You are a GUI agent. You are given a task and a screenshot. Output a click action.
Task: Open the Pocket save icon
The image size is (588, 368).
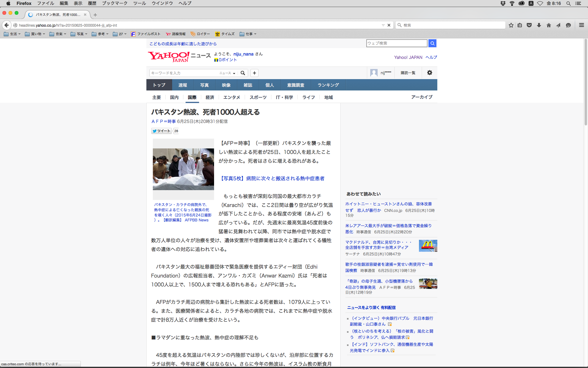(x=529, y=25)
